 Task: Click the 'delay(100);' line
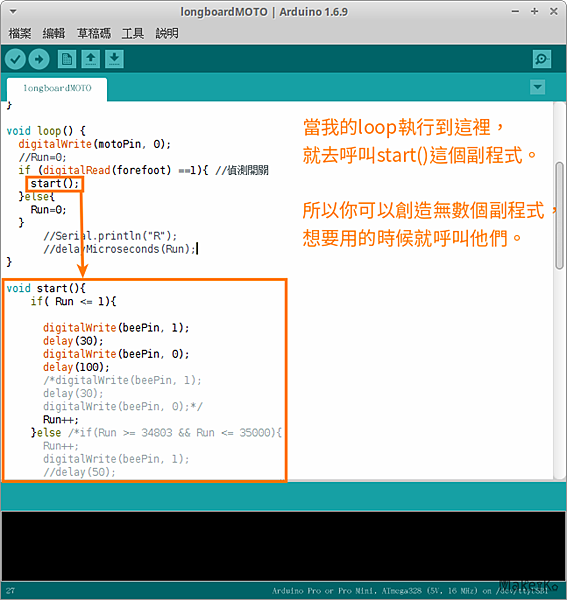point(76,367)
